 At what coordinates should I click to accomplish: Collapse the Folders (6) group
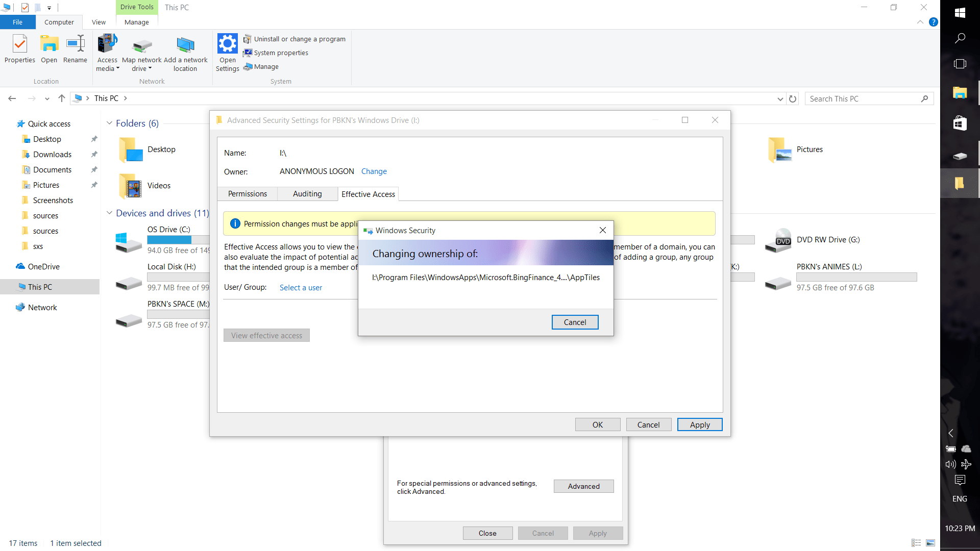tap(109, 123)
